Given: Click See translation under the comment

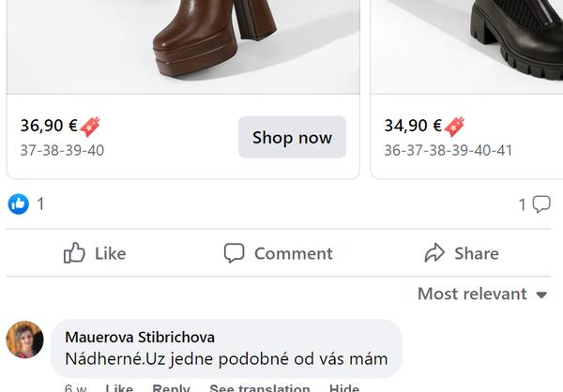Looking at the screenshot, I should tap(259, 387).
